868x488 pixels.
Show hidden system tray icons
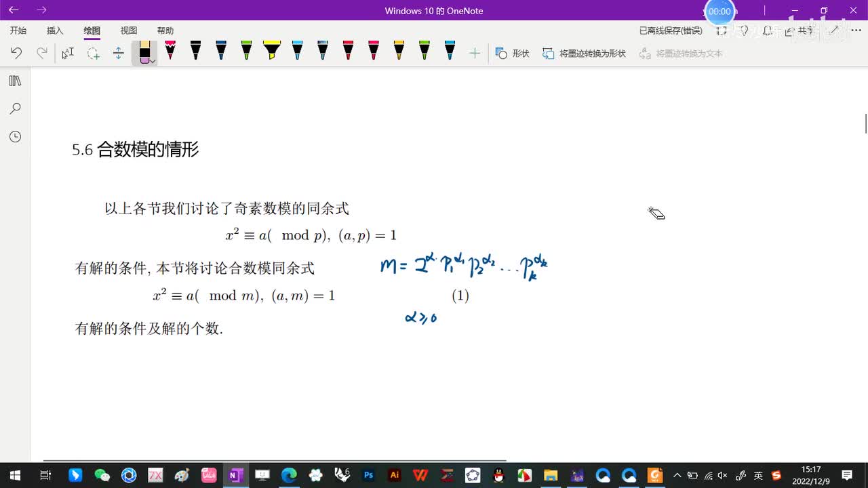click(x=677, y=475)
